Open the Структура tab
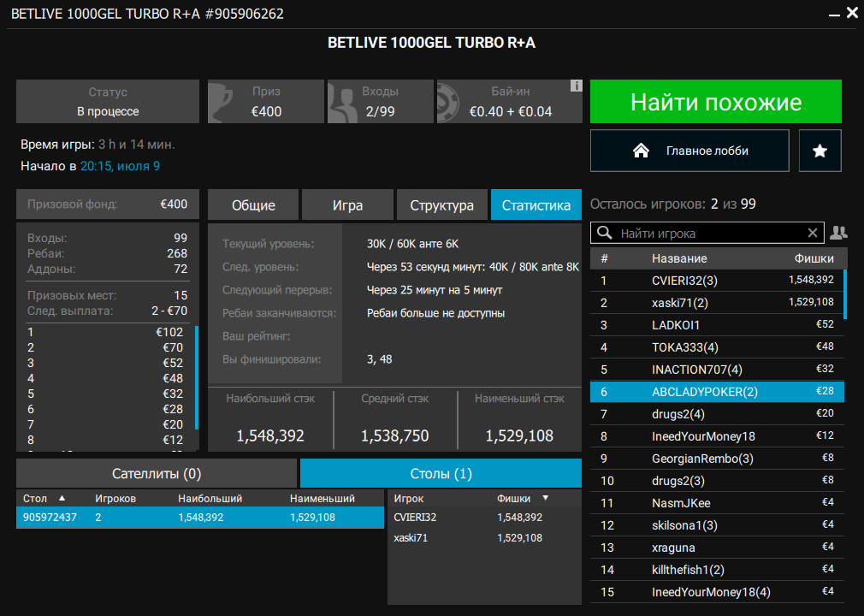Viewport: 864px width, 616px height. click(441, 205)
